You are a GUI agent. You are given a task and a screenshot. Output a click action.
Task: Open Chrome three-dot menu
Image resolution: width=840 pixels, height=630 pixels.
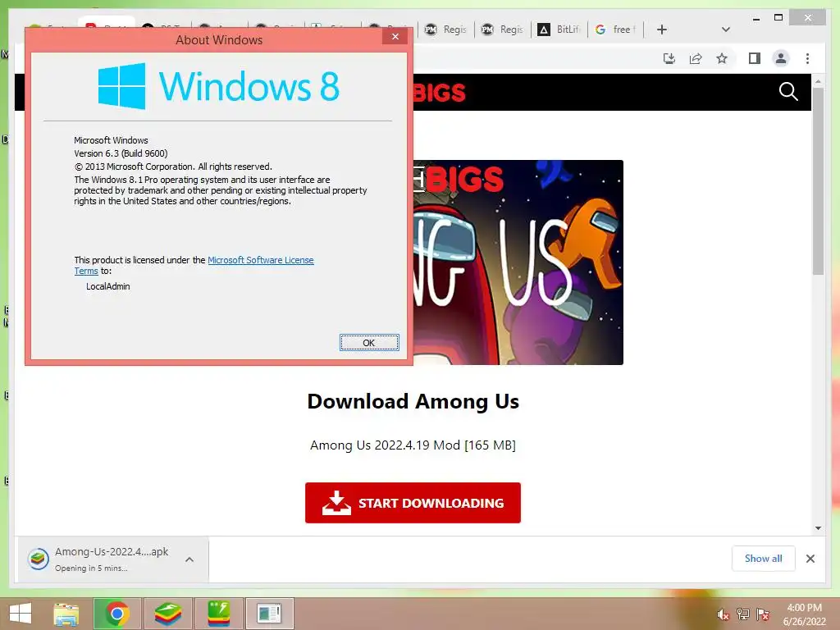point(807,58)
